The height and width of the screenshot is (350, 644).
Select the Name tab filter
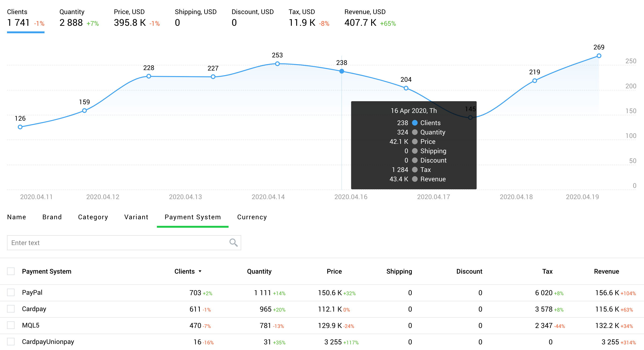coord(17,217)
